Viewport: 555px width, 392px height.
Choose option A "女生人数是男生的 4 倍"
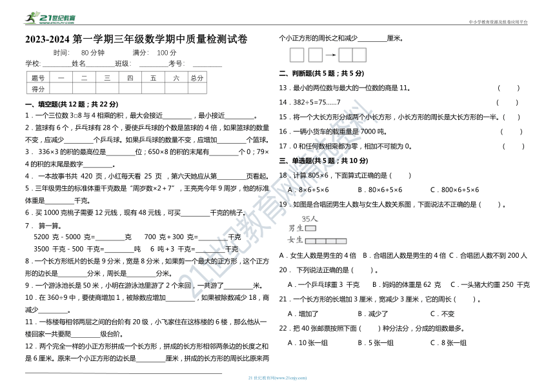[x=318, y=255]
